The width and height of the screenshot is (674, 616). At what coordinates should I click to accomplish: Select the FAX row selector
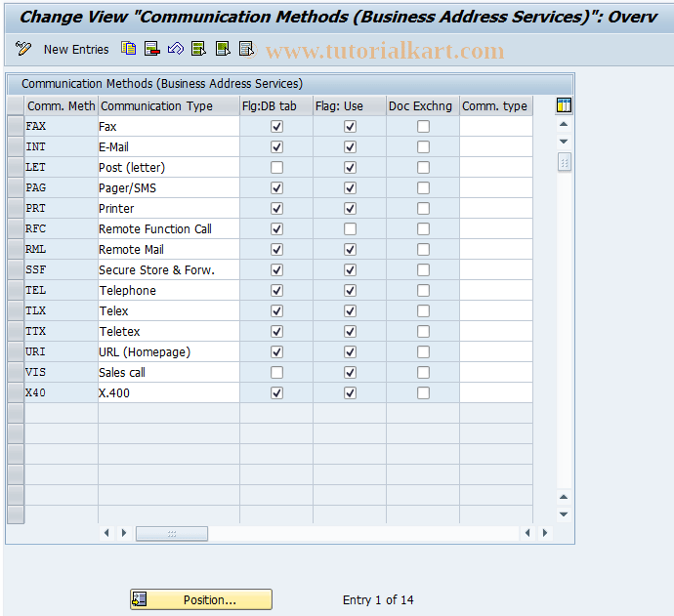pyautogui.click(x=16, y=126)
